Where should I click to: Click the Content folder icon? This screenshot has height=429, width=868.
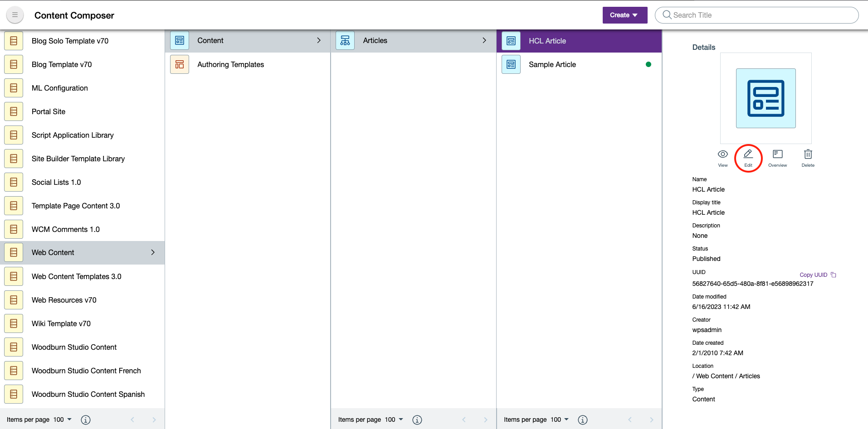[x=180, y=40]
